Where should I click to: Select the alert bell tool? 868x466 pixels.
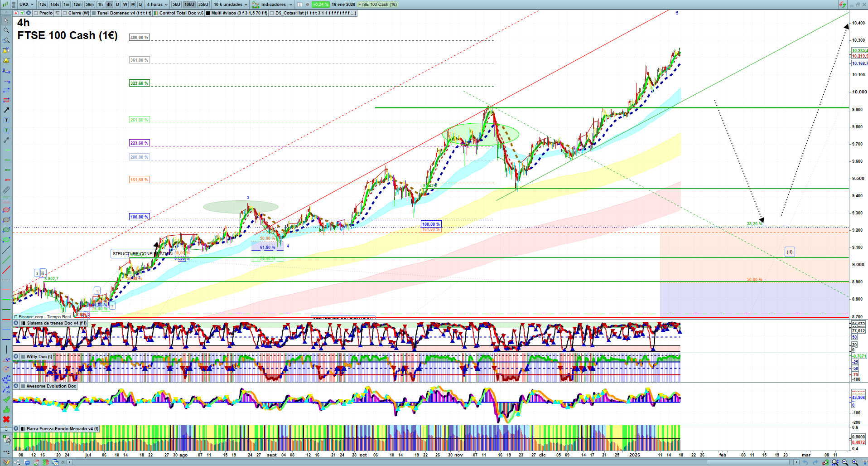pyautogui.click(x=6, y=60)
